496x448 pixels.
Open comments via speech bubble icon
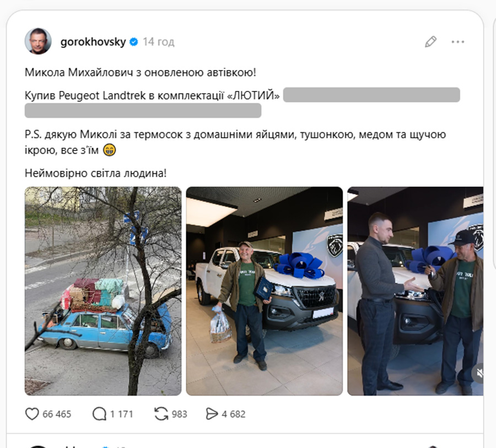(99, 414)
